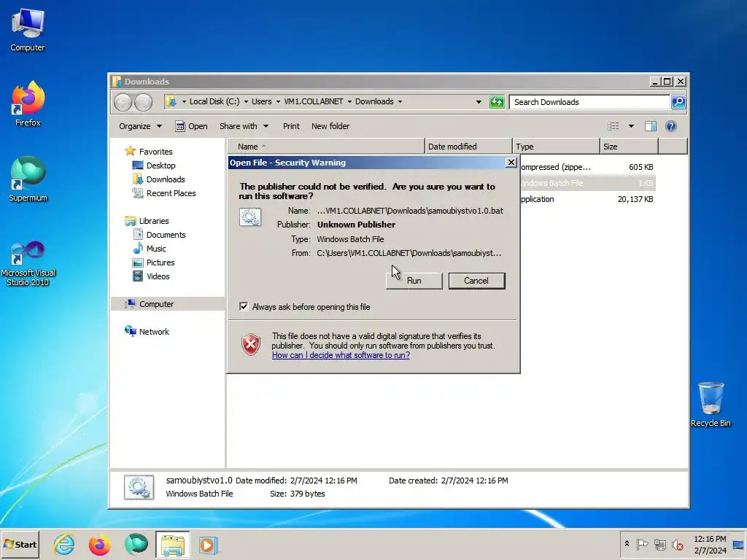Expand the VM1.COLLABNET breadcrumb arrow
The width and height of the screenshot is (747, 560).
349,102
